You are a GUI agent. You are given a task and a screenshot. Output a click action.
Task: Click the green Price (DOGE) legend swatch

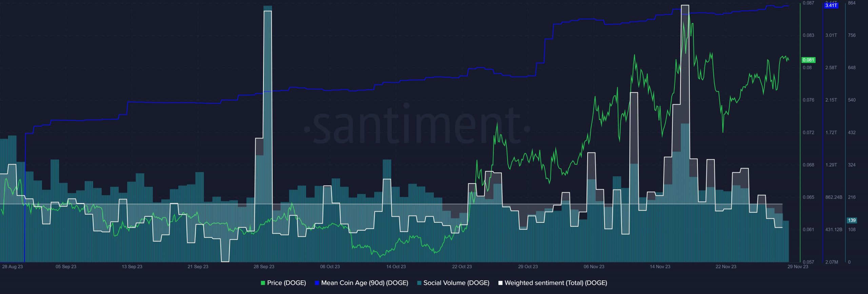(263, 283)
